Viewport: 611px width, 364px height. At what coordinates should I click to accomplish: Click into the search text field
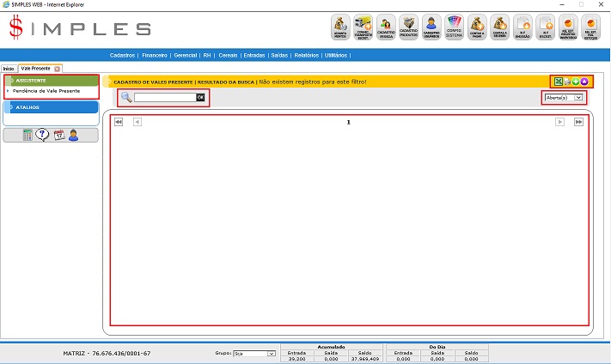coord(164,98)
